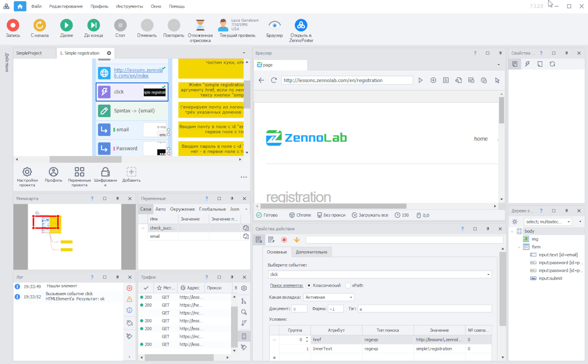This screenshot has width=588, height=364.
Task: Click Открыть в ZennoPoster icon
Action: pos(301,25)
